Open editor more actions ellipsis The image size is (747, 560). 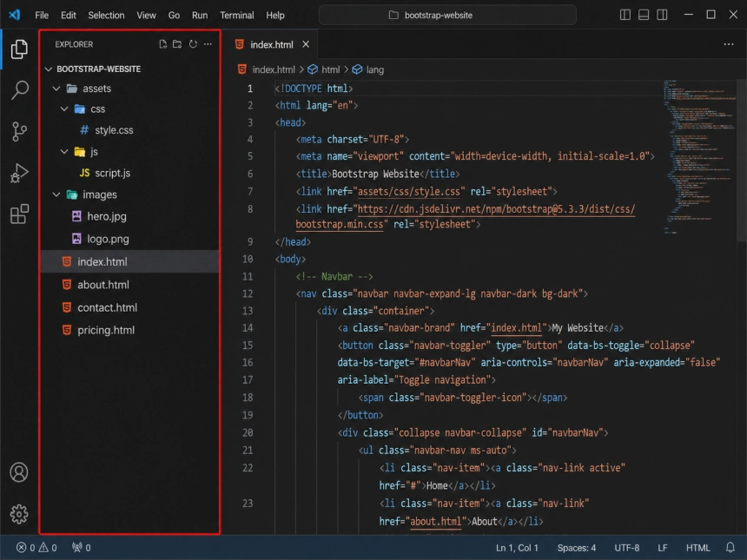(x=729, y=44)
